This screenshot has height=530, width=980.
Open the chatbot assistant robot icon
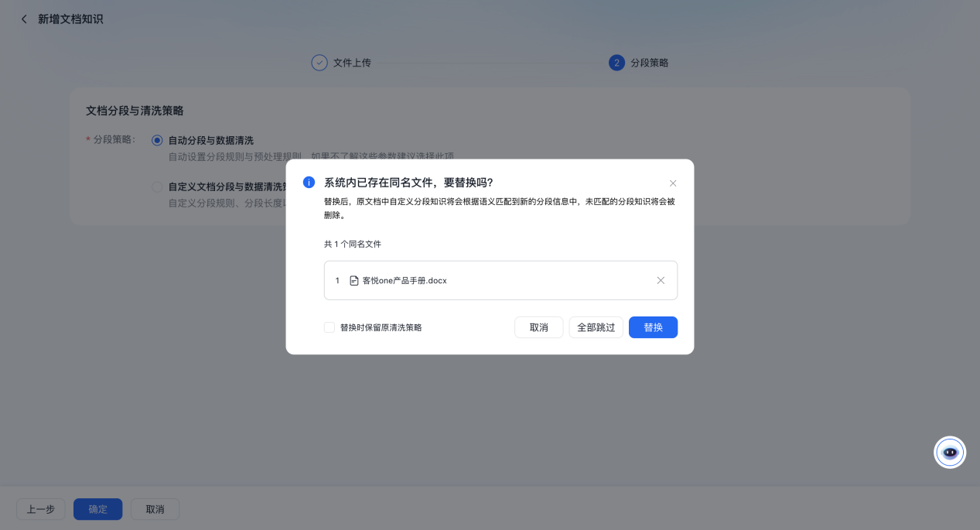click(950, 453)
